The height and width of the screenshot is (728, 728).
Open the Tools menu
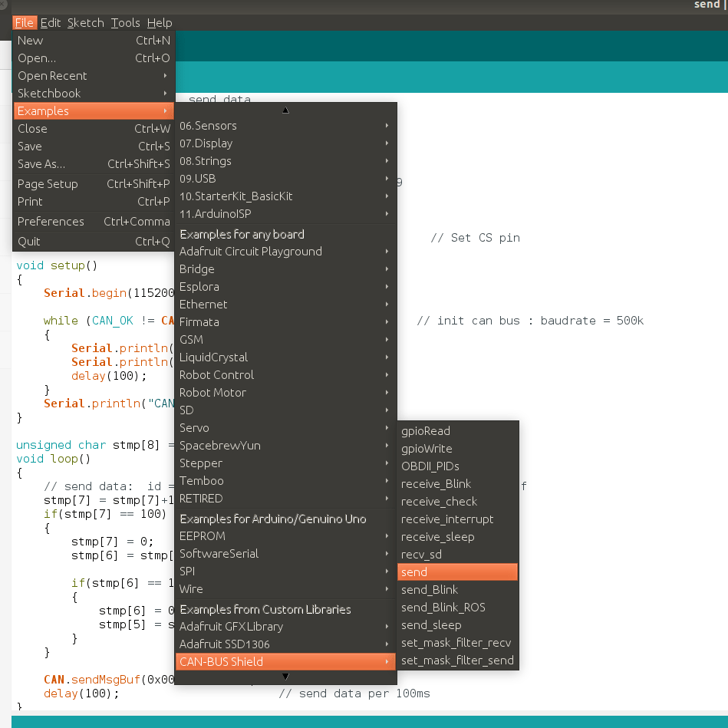tap(124, 22)
